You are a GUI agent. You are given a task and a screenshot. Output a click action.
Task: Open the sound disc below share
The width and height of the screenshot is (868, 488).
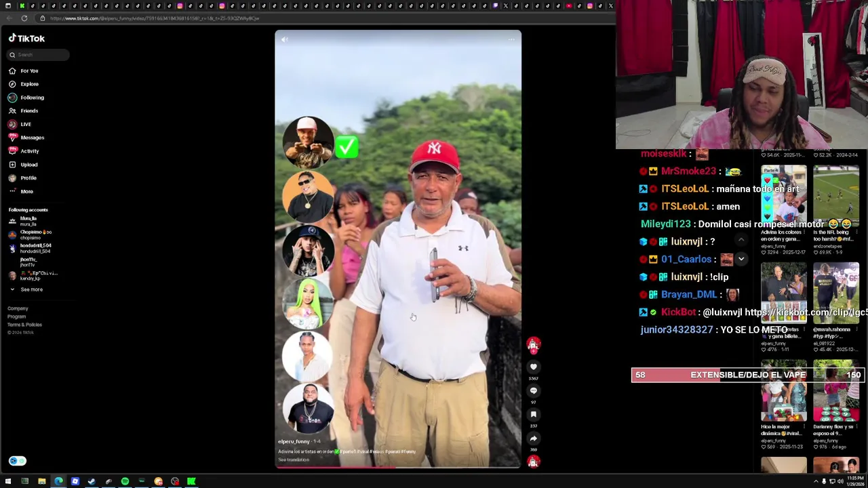pos(534,462)
